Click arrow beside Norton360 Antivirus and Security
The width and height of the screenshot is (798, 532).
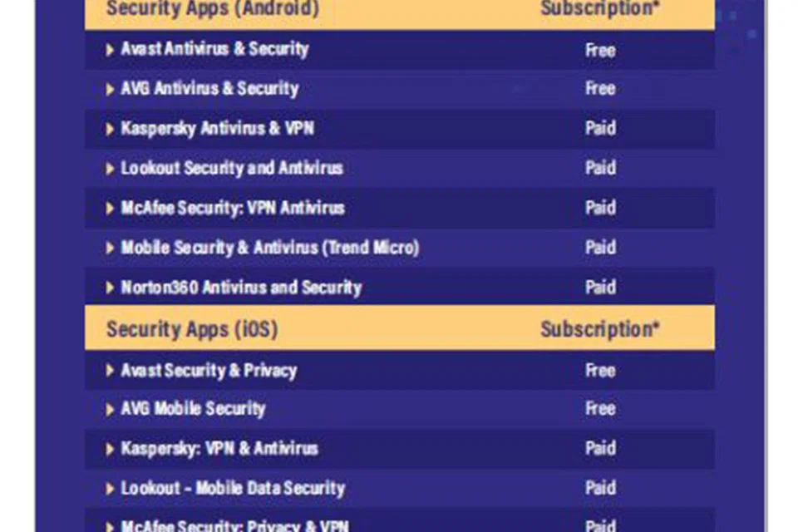(x=110, y=288)
